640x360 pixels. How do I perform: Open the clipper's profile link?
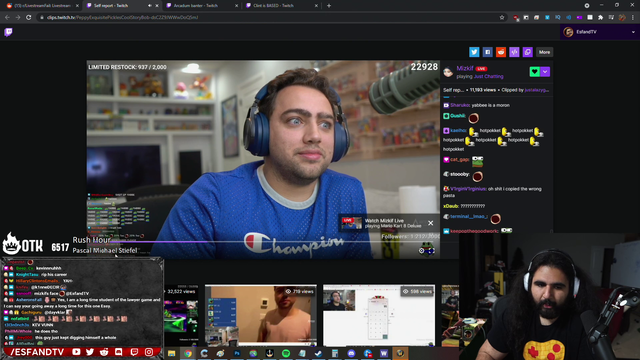(537, 90)
